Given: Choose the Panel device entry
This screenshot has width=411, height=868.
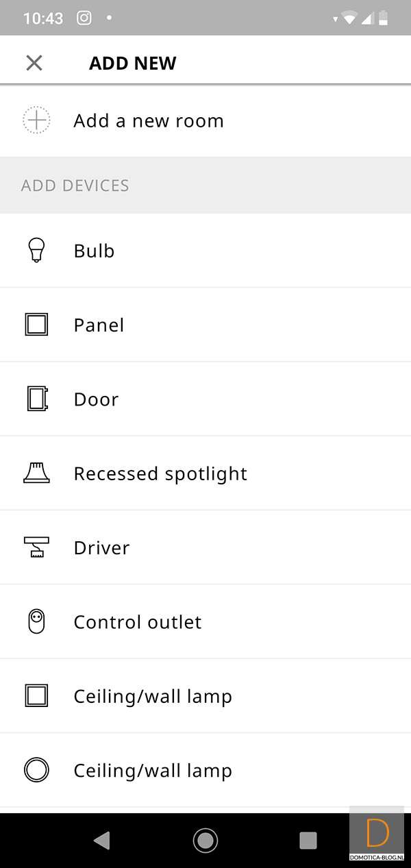Looking at the screenshot, I should click(x=99, y=325).
